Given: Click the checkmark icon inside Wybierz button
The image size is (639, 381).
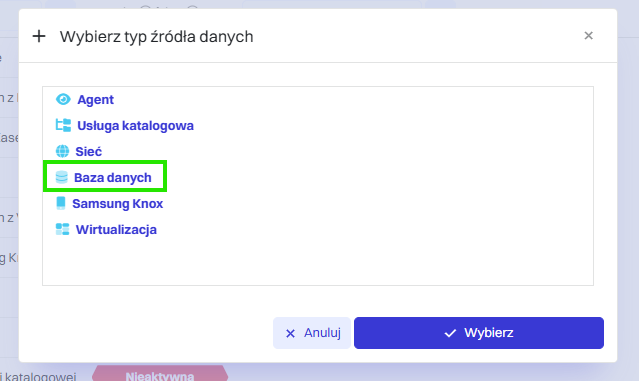Looking at the screenshot, I should (450, 333).
